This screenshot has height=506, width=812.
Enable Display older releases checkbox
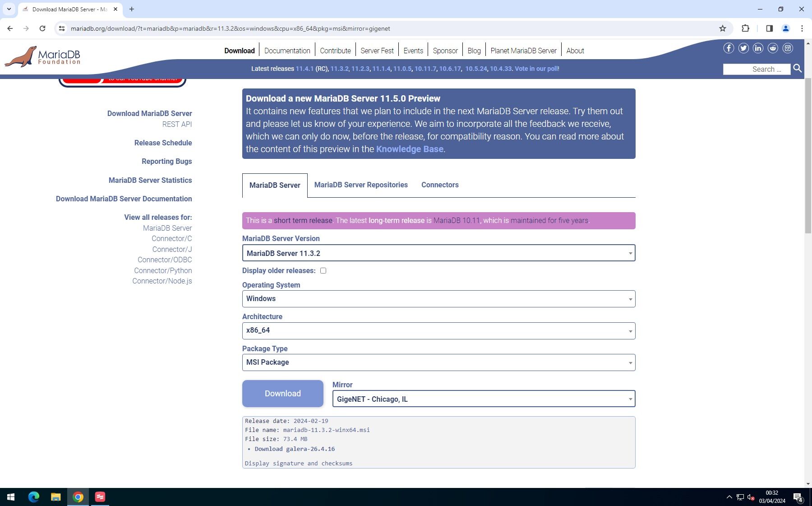tap(323, 271)
